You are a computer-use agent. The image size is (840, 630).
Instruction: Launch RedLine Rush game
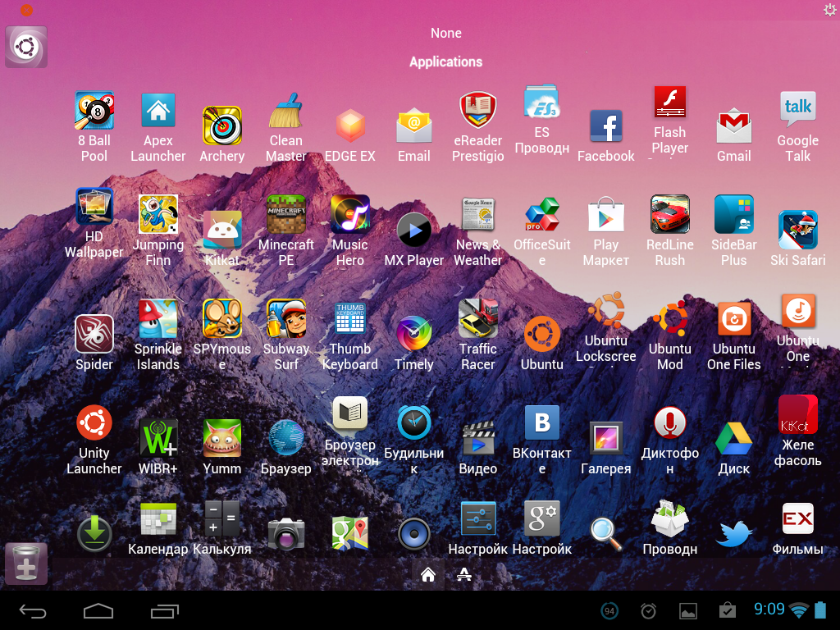click(x=669, y=215)
